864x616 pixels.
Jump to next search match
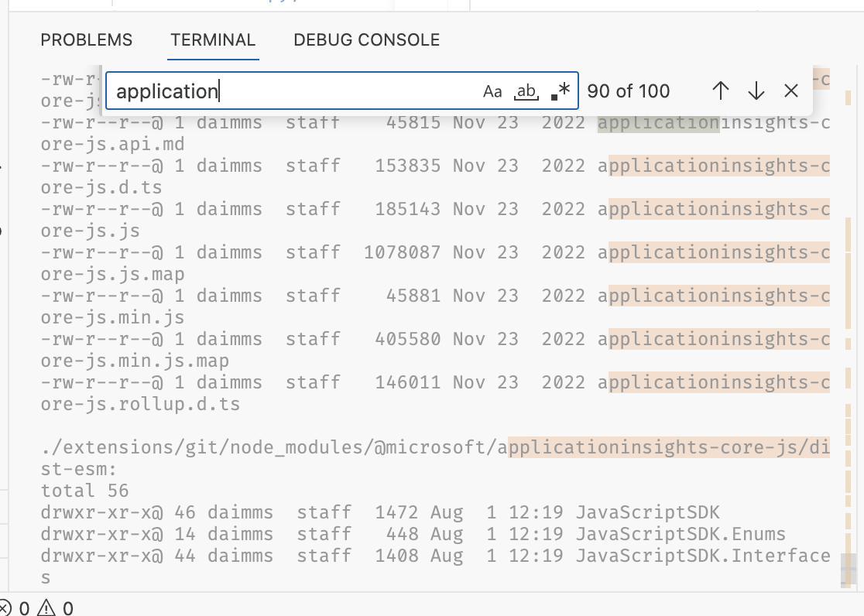coord(755,91)
